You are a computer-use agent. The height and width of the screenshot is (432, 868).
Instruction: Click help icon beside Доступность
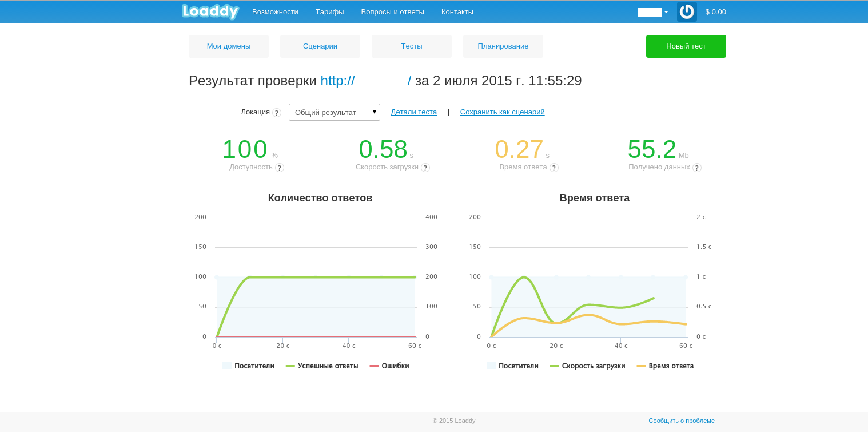280,168
